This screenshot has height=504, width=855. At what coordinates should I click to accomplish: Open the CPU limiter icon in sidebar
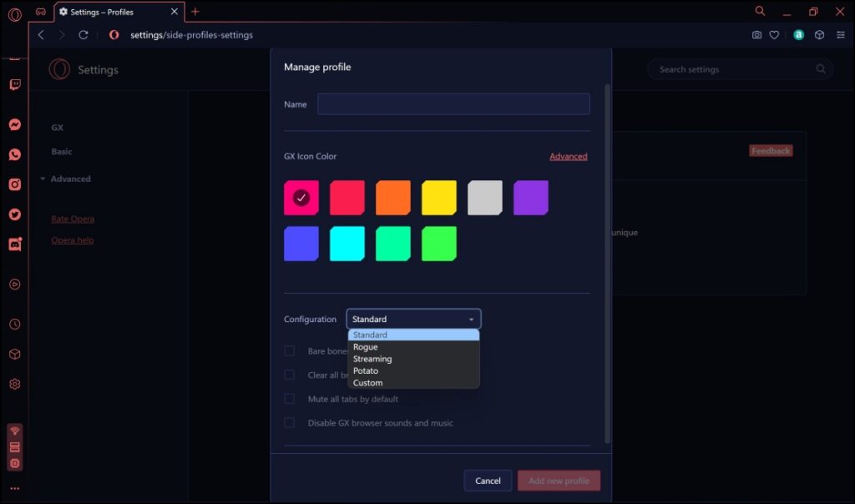pos(15,464)
